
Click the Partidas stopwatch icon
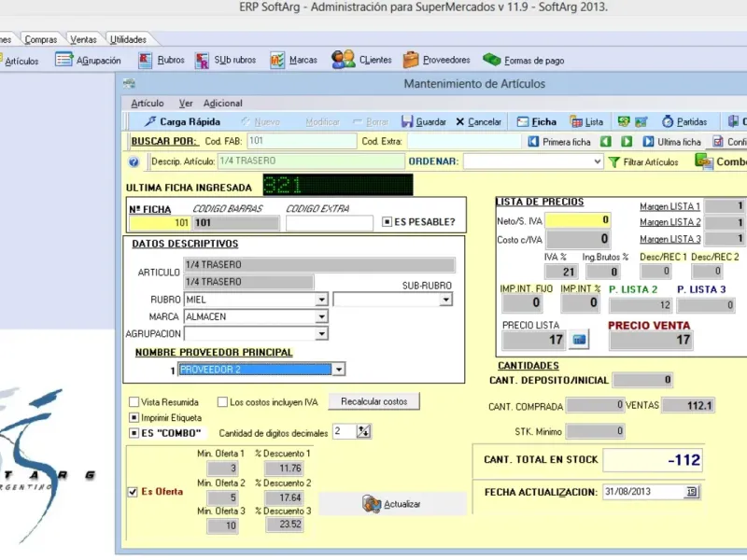click(x=668, y=121)
